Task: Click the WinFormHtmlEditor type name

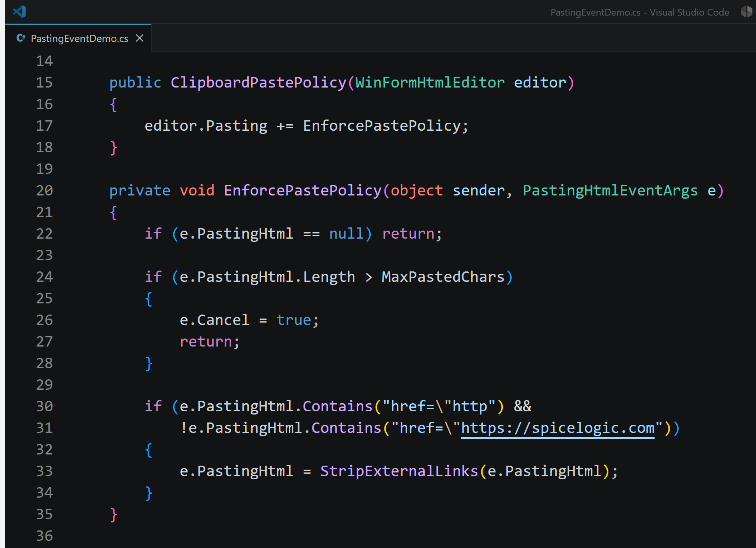Action: click(x=430, y=82)
